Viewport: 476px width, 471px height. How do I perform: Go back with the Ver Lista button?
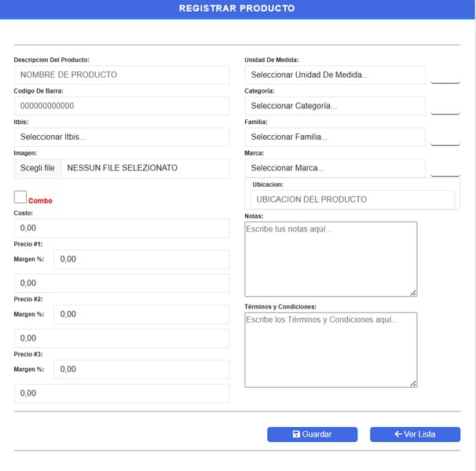415,434
